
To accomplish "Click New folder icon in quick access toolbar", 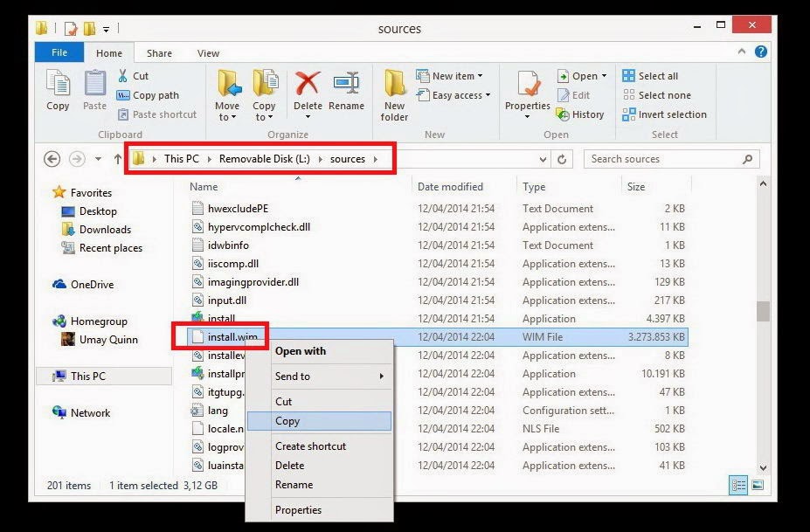I will [89, 29].
